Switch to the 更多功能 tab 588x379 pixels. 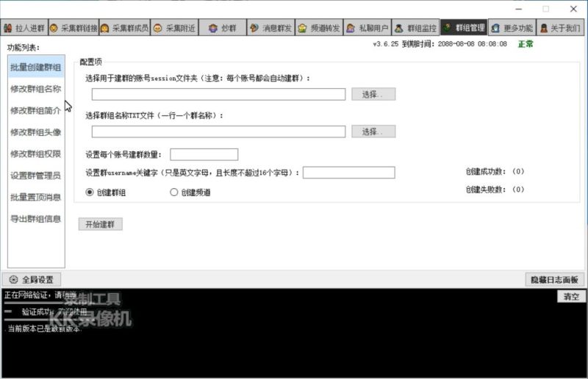pyautogui.click(x=512, y=28)
